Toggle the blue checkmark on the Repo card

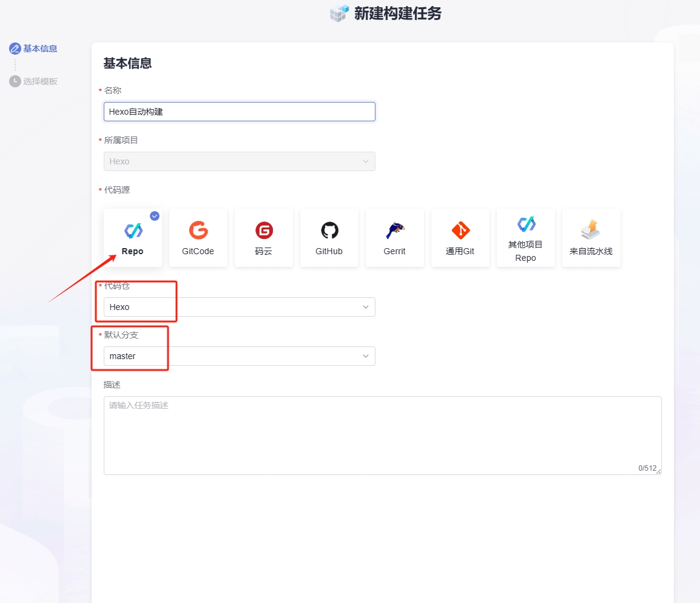(x=155, y=216)
